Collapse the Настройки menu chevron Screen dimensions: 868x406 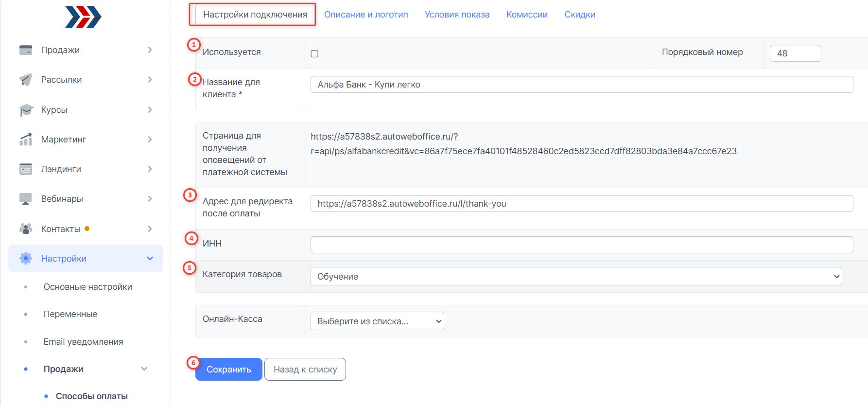coord(150,258)
